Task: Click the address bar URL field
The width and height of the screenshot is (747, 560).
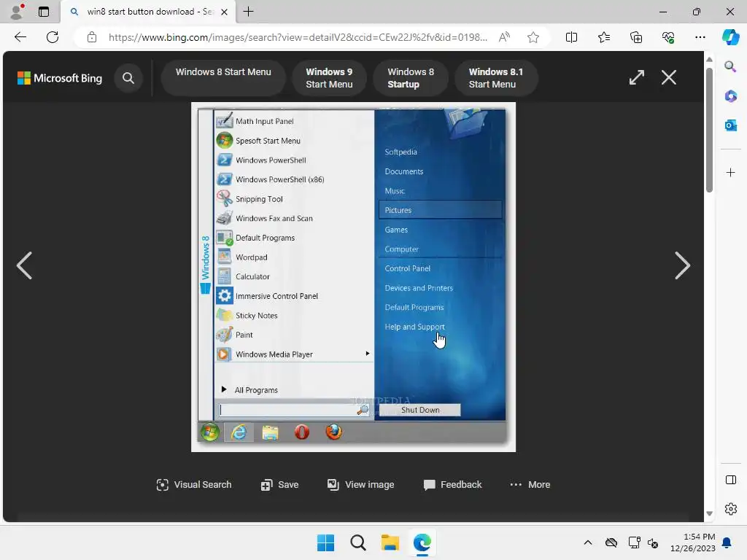Action: [298, 37]
